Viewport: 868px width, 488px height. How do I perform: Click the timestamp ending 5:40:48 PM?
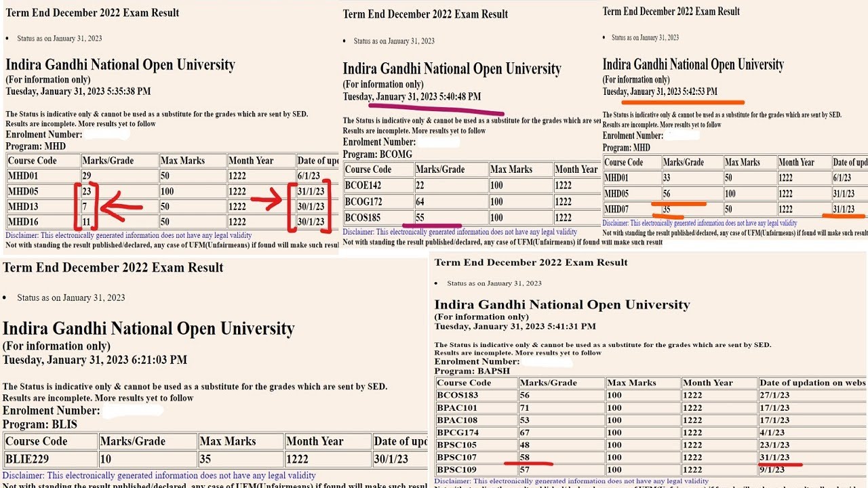pos(412,97)
